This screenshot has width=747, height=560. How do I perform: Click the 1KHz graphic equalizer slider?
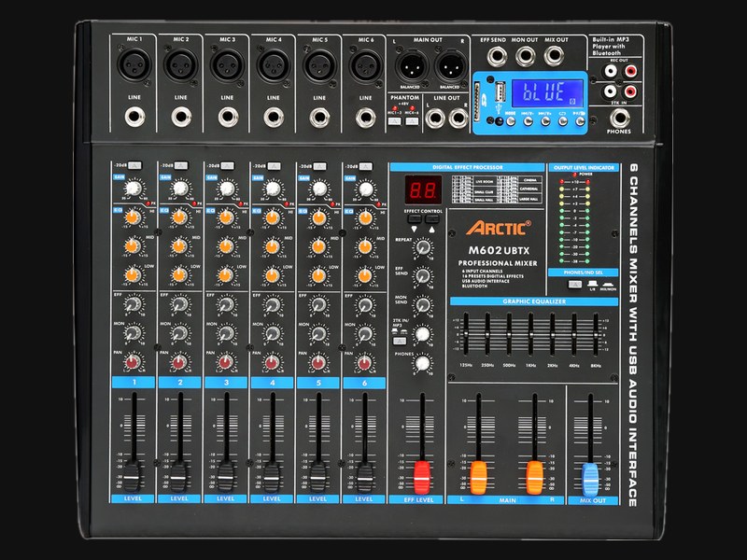coord(530,333)
